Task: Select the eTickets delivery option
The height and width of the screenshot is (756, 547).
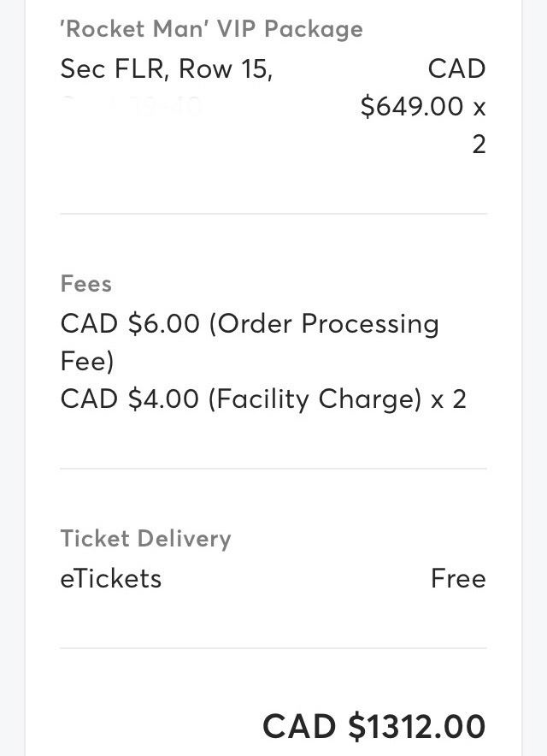Action: pyautogui.click(x=110, y=579)
